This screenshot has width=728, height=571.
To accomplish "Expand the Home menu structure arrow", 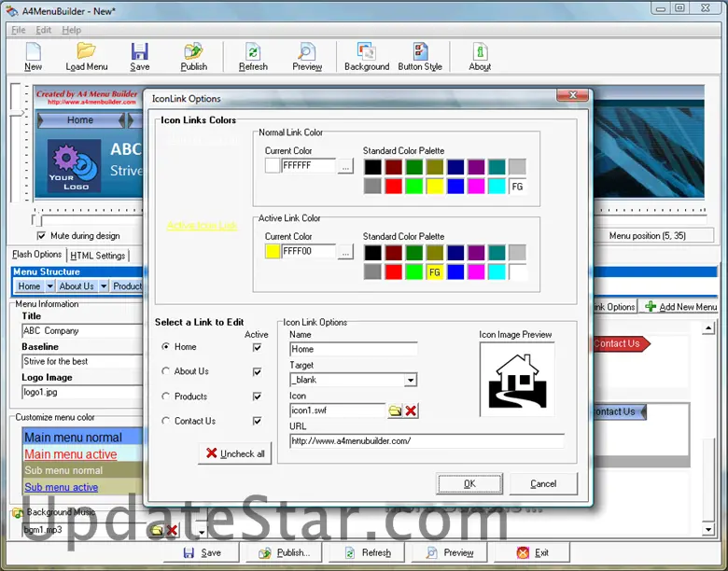I will (49, 285).
